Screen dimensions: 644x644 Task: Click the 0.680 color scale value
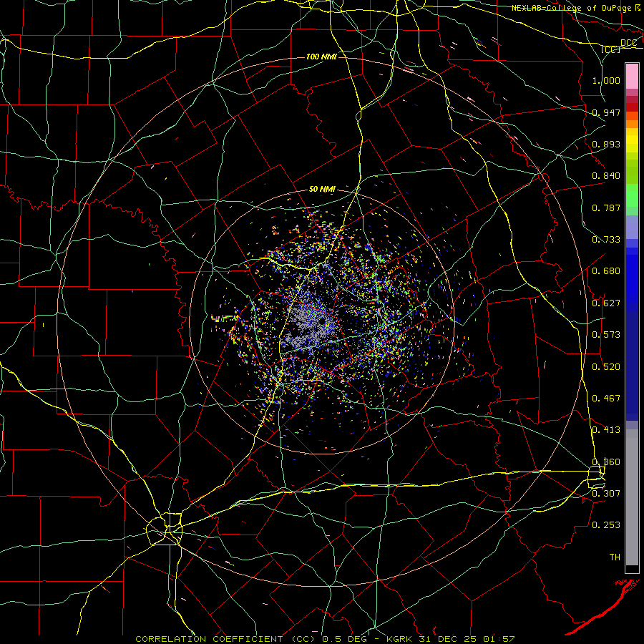(x=606, y=271)
